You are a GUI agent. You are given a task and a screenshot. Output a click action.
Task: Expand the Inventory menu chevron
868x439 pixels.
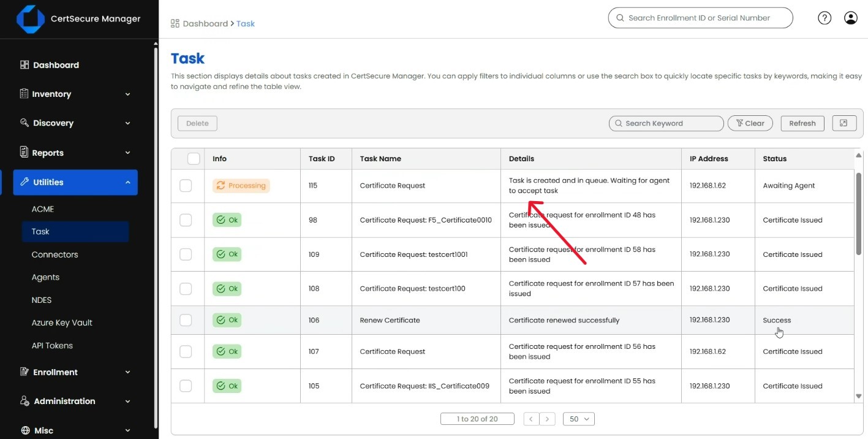(127, 94)
